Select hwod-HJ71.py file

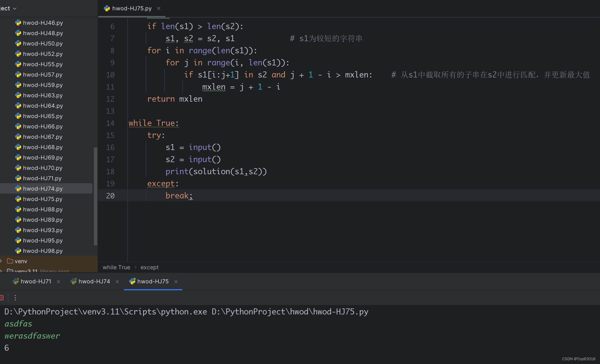point(43,178)
